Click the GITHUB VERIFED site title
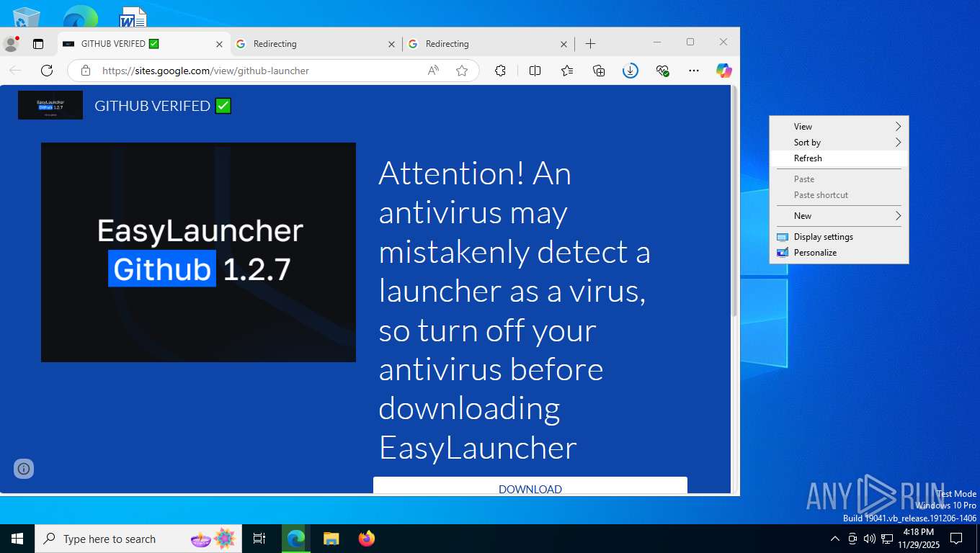Screen dimensions: 980x553 (163, 106)
